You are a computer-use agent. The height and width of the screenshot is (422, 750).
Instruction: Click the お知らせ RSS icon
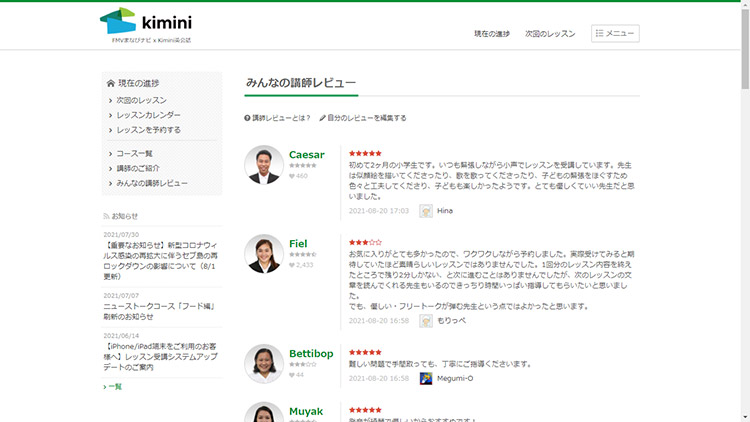106,216
